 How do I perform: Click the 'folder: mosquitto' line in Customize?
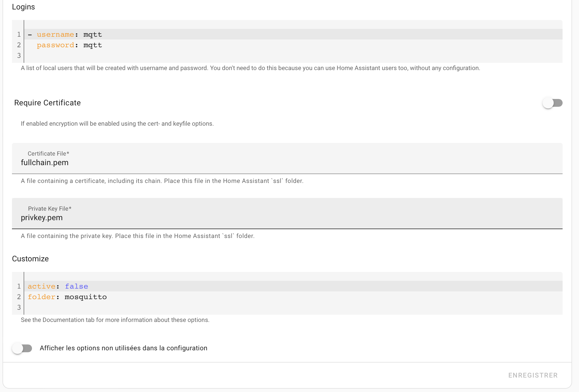pyautogui.click(x=293, y=297)
